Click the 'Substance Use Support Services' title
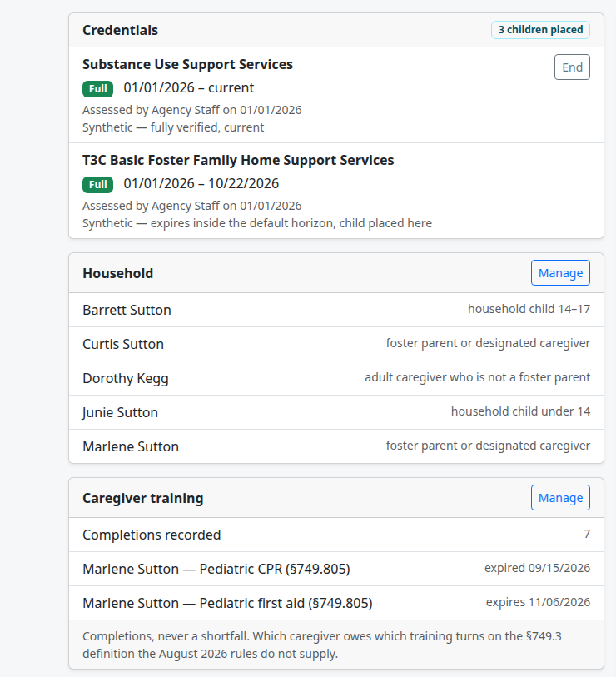The width and height of the screenshot is (616, 677). (187, 64)
